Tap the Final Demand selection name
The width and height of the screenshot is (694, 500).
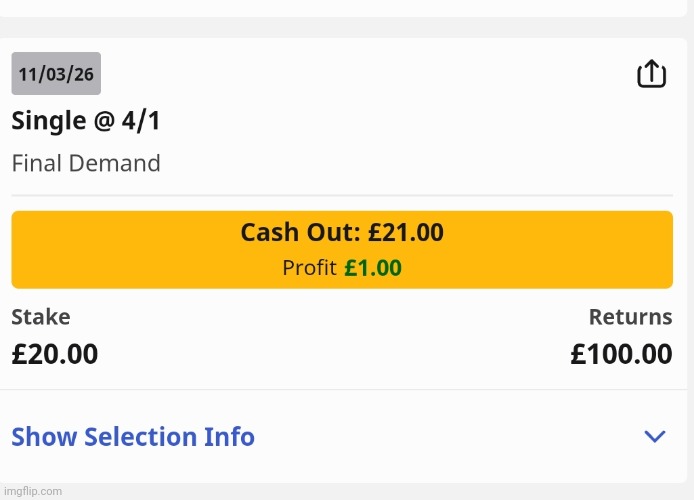86,163
